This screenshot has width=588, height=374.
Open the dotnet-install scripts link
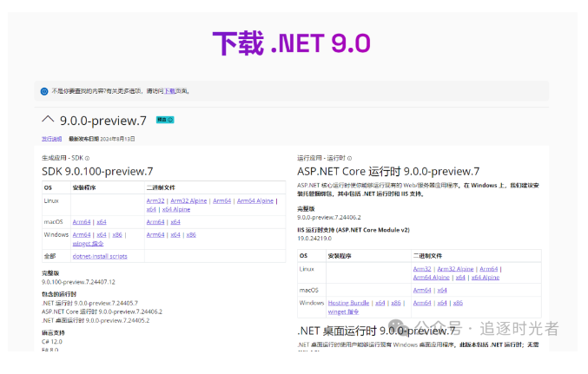[x=100, y=256]
